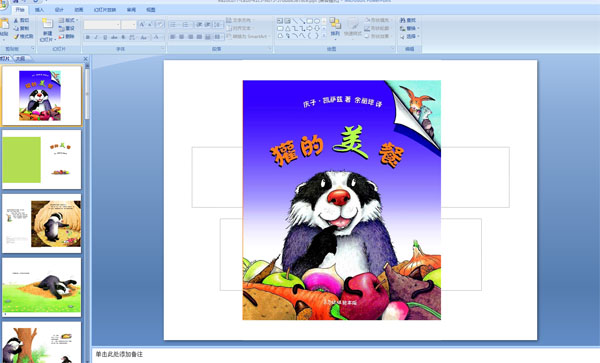Click the Reset (重设) slide button

coord(67,29)
